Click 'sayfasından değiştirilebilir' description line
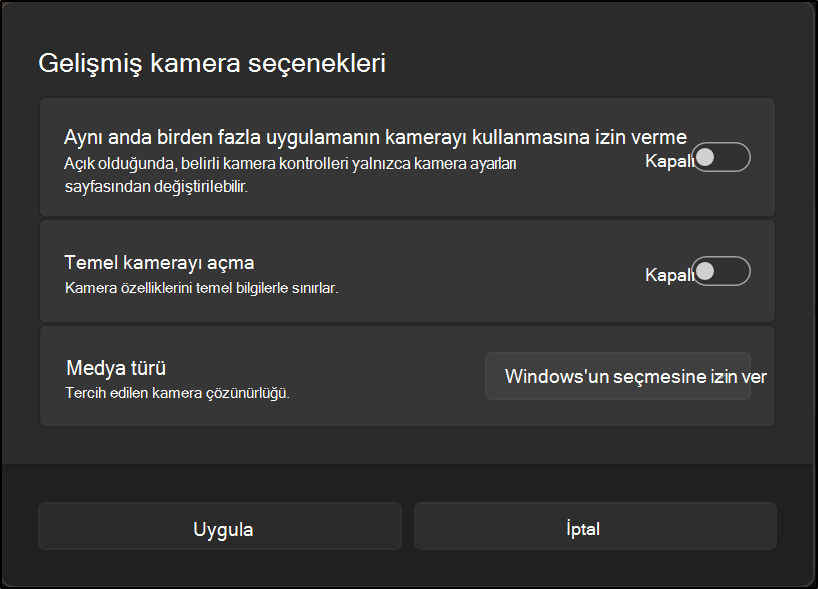Viewport: 818px width, 589px height. point(156,186)
